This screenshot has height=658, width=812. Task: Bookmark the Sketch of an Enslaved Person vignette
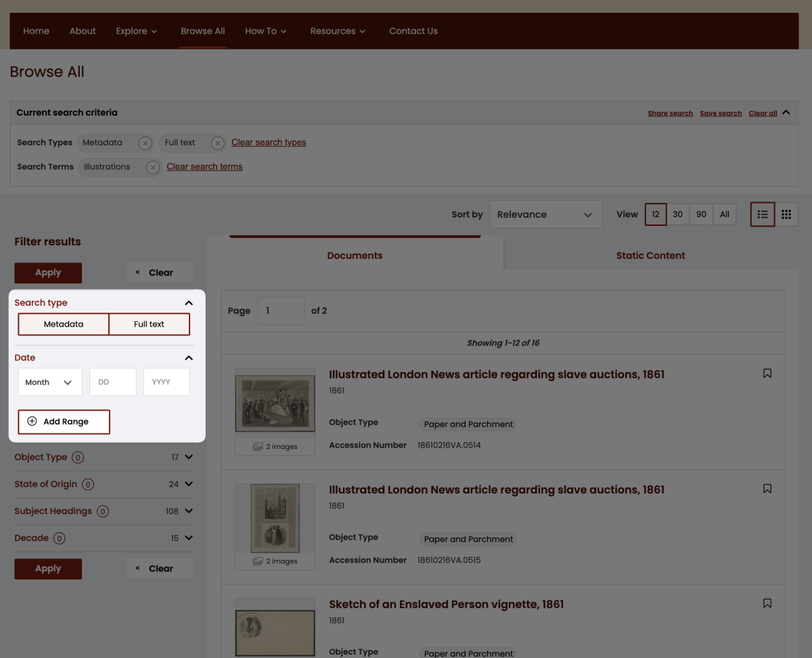tap(767, 603)
